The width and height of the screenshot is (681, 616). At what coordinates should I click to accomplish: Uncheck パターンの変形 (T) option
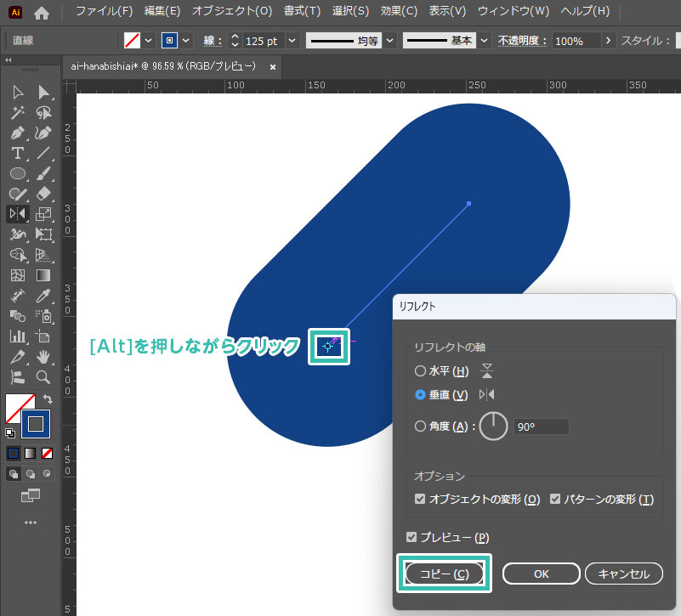pyautogui.click(x=556, y=499)
